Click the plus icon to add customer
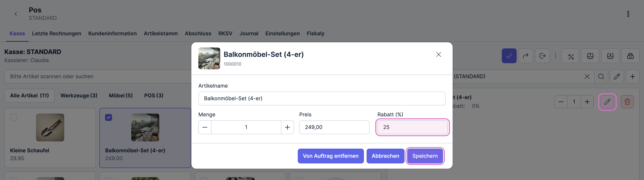This screenshot has height=180, width=644. 632,76
